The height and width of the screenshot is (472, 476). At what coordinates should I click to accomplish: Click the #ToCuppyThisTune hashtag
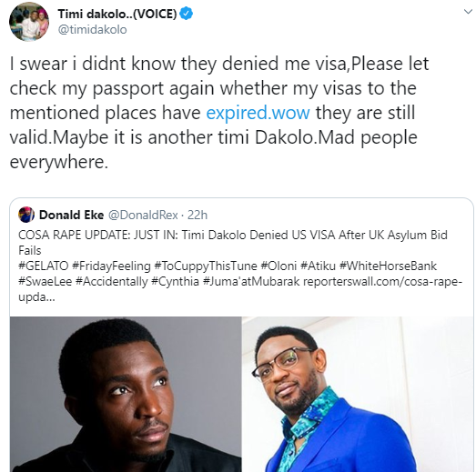click(x=206, y=266)
